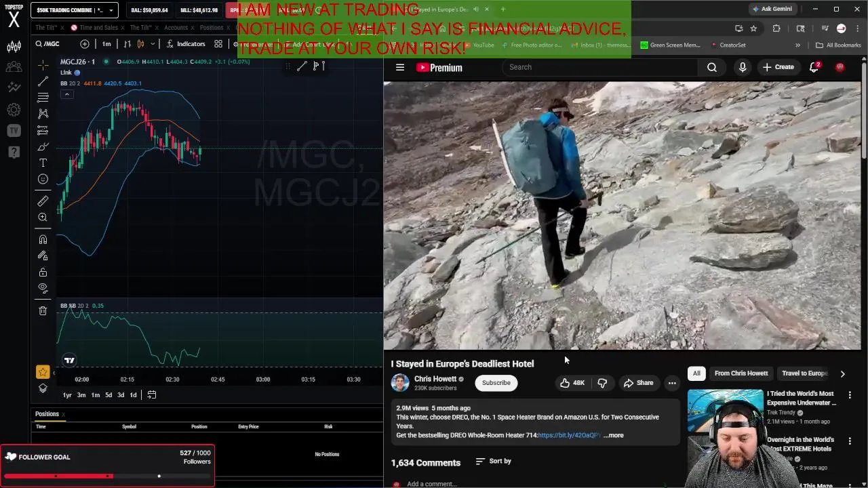This screenshot has height=488, width=868.
Task: Collapse the indicator legend chevron
Action: pyautogui.click(x=66, y=94)
